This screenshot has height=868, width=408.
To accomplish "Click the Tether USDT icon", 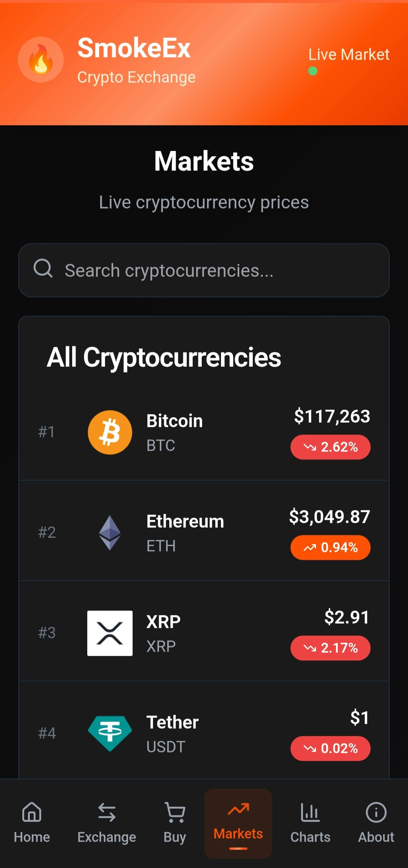I will pyautogui.click(x=110, y=734).
